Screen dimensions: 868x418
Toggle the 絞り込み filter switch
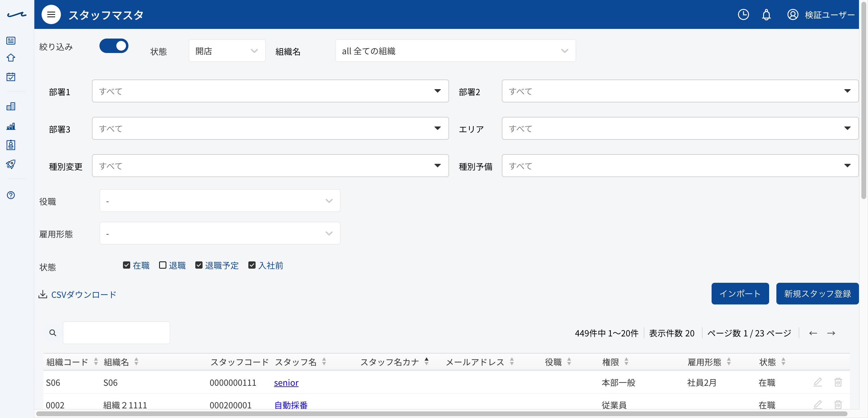(x=114, y=46)
